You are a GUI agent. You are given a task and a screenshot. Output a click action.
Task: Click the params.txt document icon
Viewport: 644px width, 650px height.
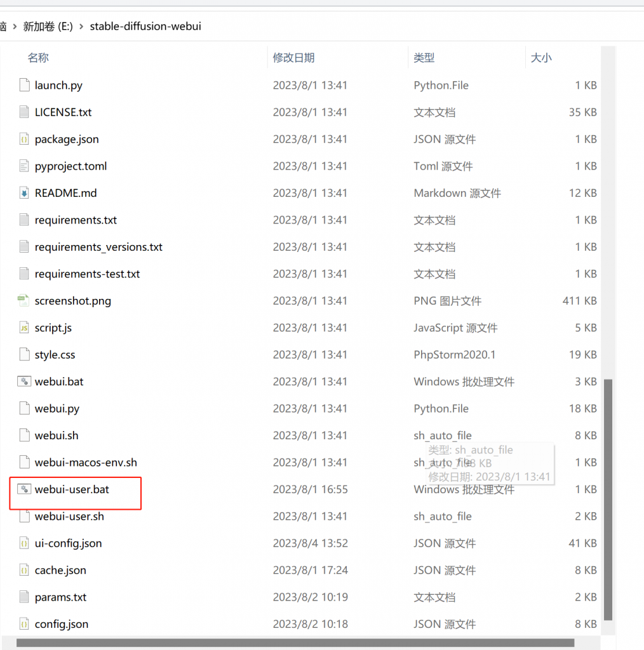click(x=25, y=597)
